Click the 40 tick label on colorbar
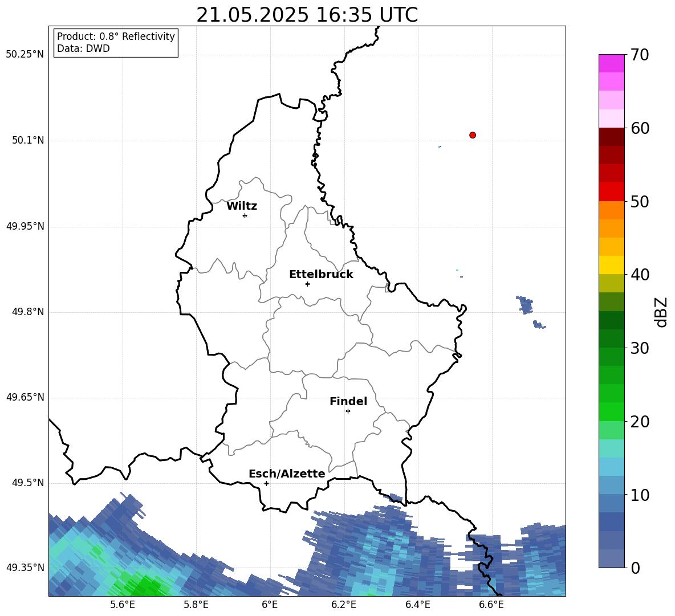 coord(640,275)
